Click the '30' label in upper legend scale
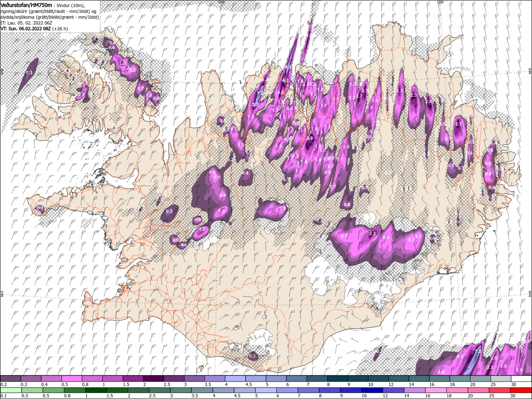532x399 pixels. click(514, 384)
